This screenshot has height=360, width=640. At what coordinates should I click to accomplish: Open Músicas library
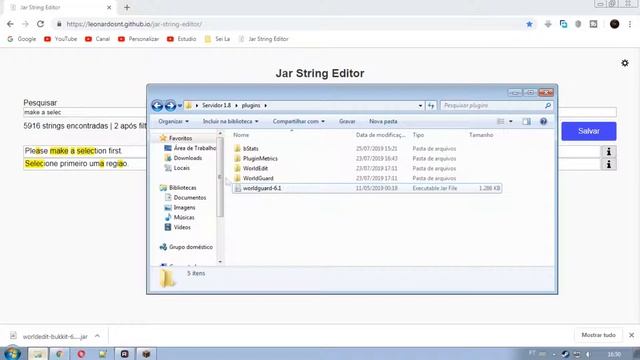(x=184, y=217)
